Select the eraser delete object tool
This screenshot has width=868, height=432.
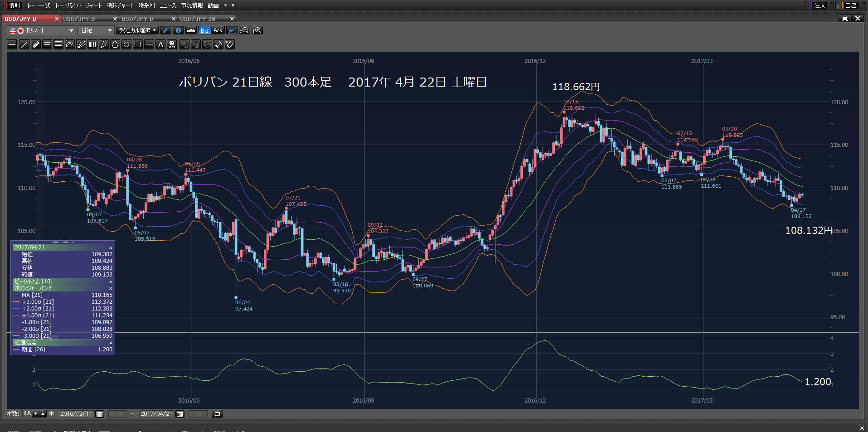(x=218, y=44)
